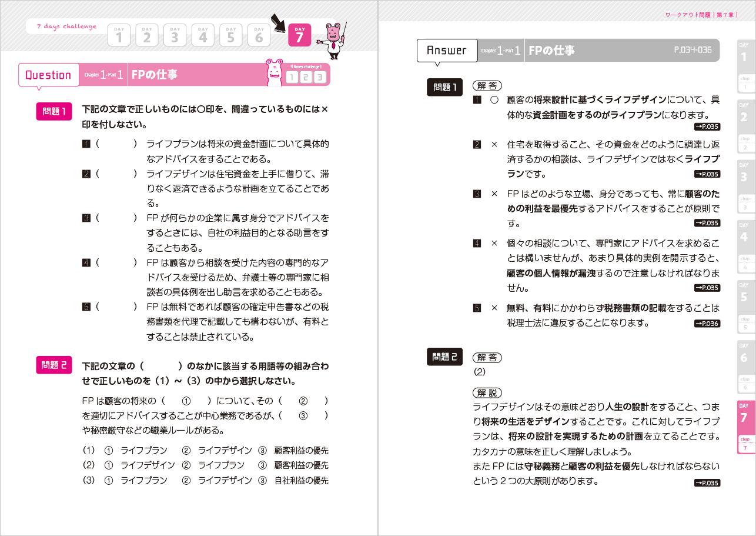Click the × mark for answer 4
The height and width of the screenshot is (536, 756).
point(494,243)
